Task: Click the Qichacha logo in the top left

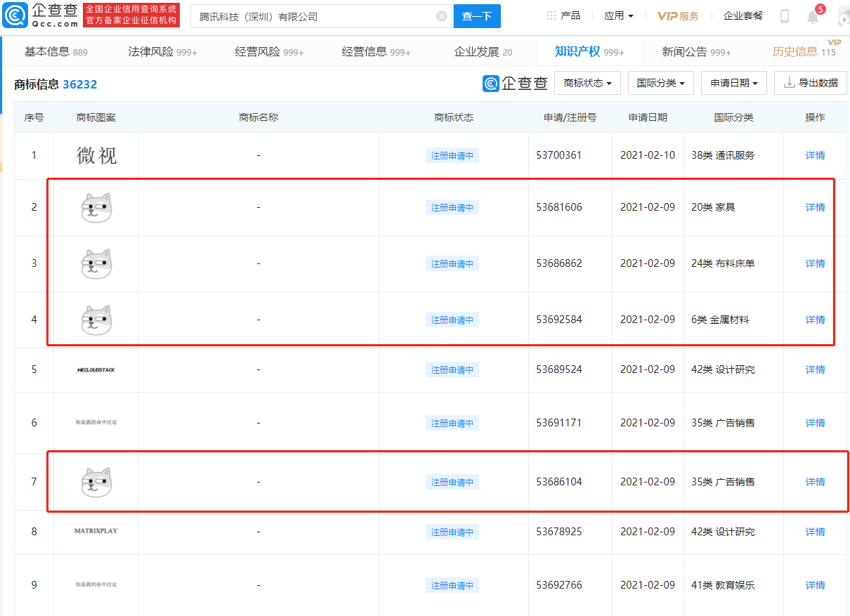Action: click(41, 15)
